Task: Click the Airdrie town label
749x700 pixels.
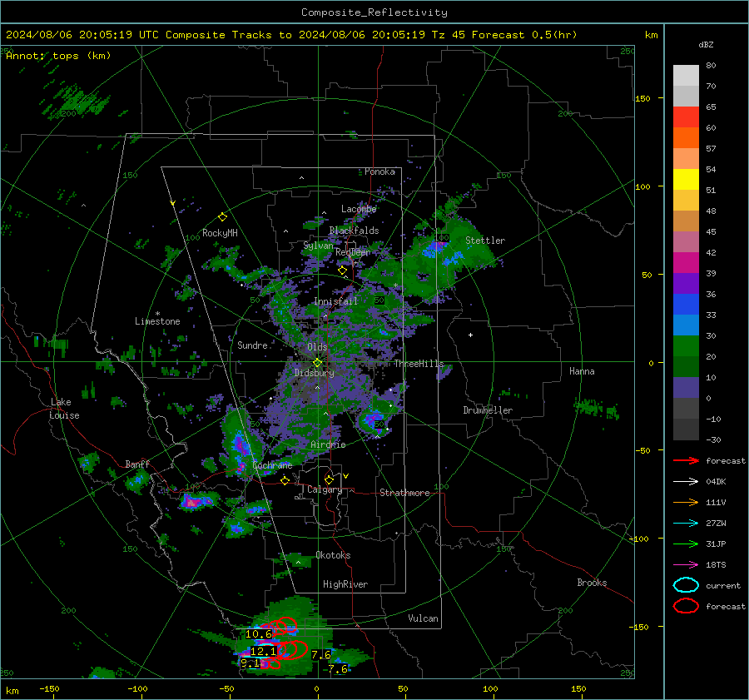Action: (x=328, y=444)
